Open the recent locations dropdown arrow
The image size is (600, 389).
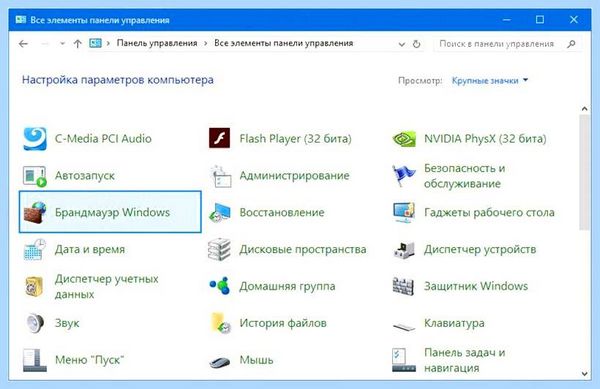(x=62, y=44)
